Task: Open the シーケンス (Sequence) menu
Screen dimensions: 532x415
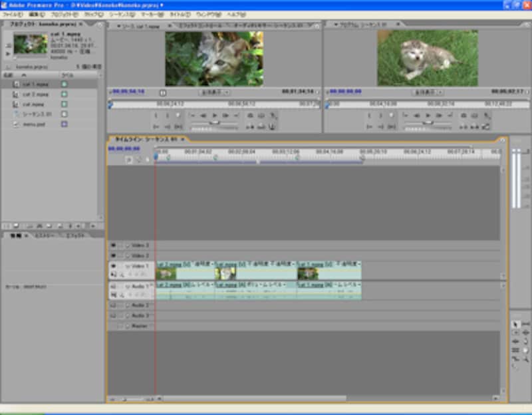Action: click(122, 14)
